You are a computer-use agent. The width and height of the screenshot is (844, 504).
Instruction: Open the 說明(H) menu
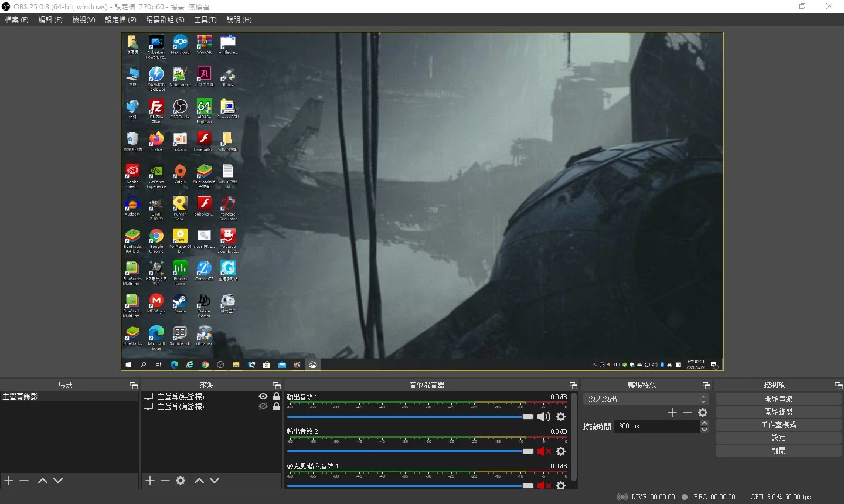239,20
